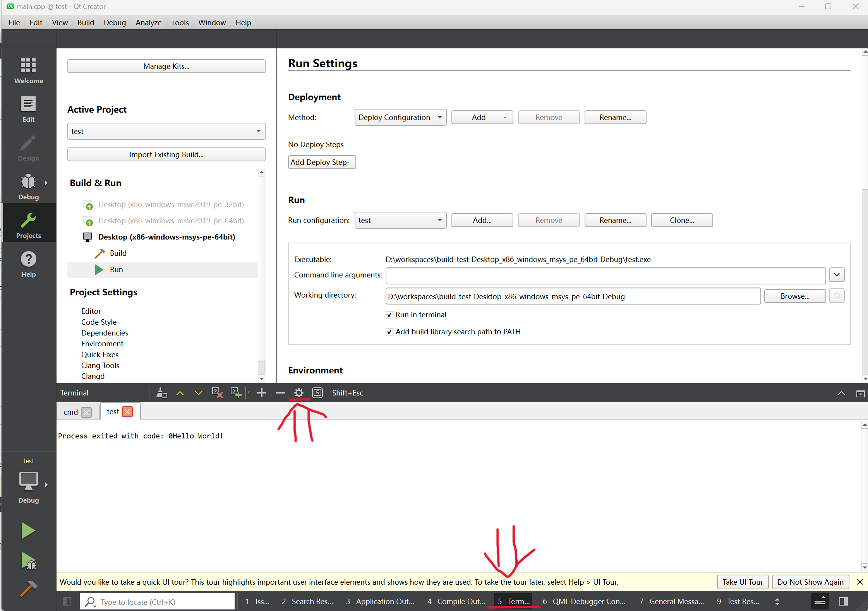
Task: Enable Desktop msvc2019 32bit kit
Action: (170, 204)
